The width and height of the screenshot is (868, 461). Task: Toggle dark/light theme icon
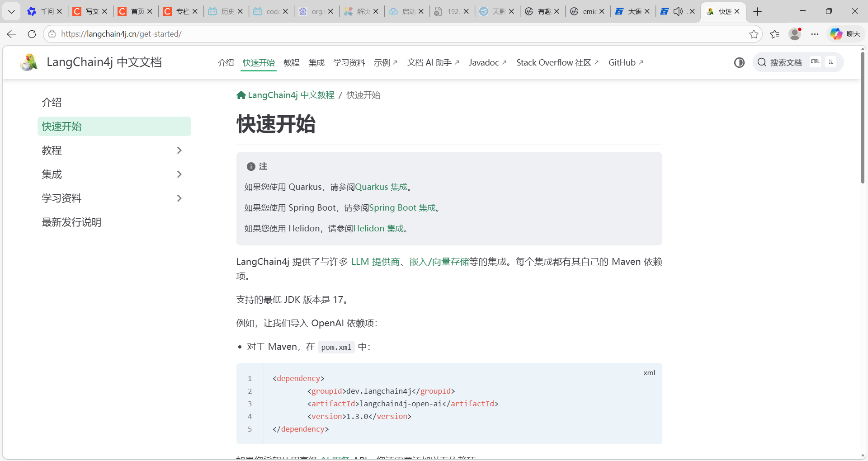[x=739, y=62]
